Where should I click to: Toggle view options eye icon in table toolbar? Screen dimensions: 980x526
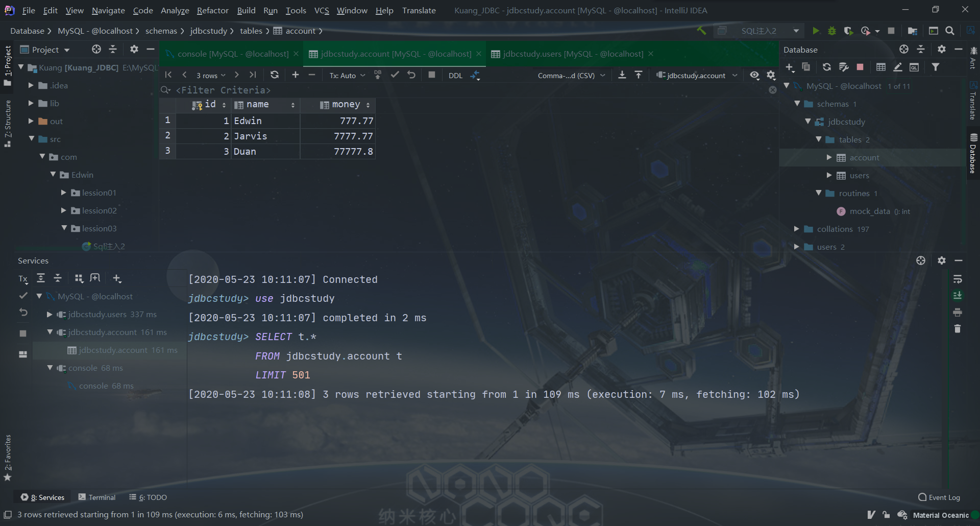[x=754, y=75]
